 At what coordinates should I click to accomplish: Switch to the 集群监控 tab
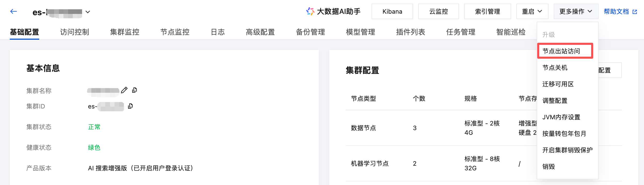125,32
